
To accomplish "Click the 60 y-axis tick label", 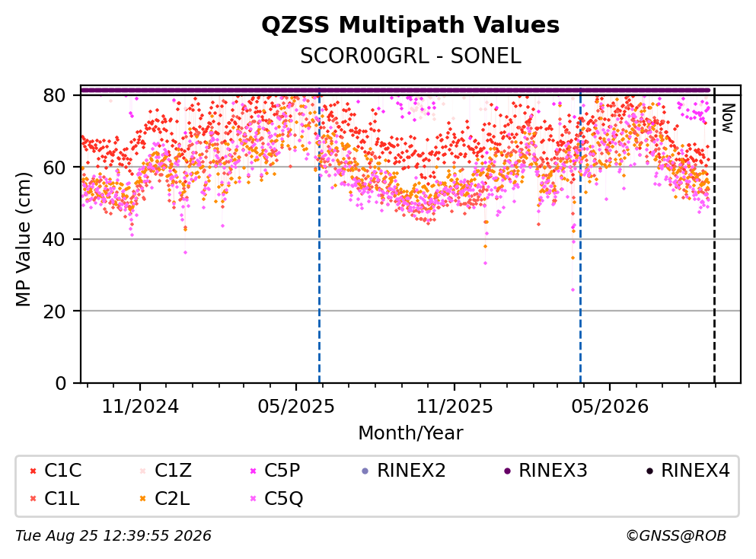I will (54, 168).
